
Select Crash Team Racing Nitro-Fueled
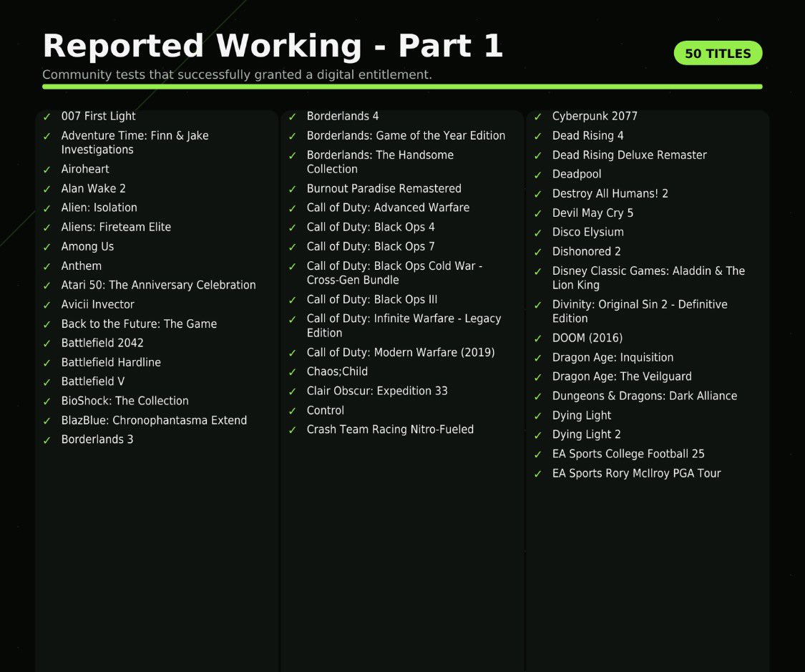(x=390, y=429)
